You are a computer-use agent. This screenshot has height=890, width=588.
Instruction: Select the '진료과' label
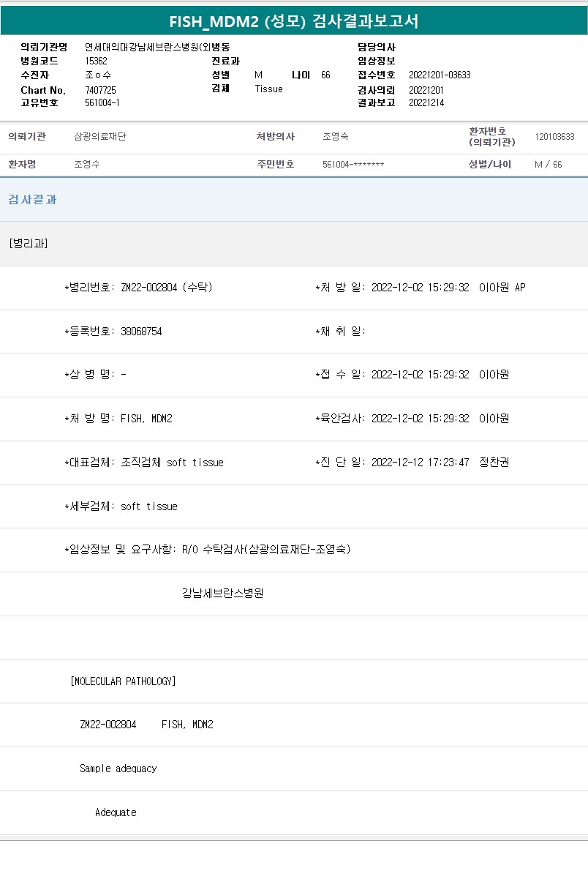click(x=225, y=61)
